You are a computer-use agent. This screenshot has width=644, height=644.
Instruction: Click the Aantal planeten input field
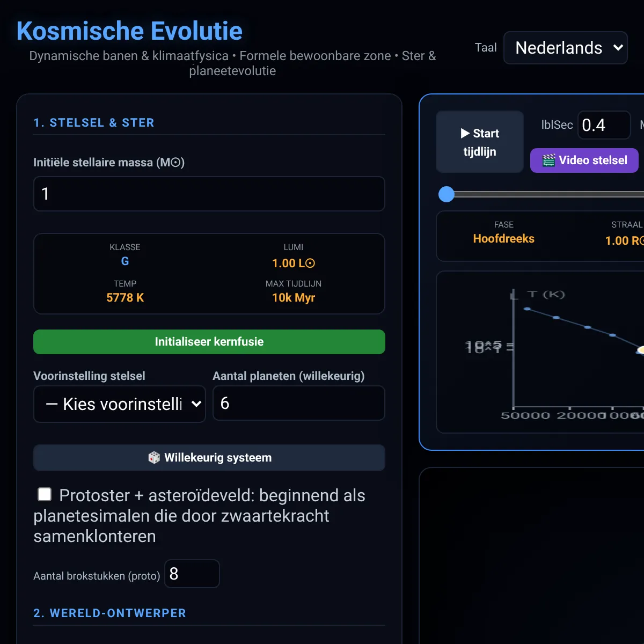pyautogui.click(x=299, y=403)
